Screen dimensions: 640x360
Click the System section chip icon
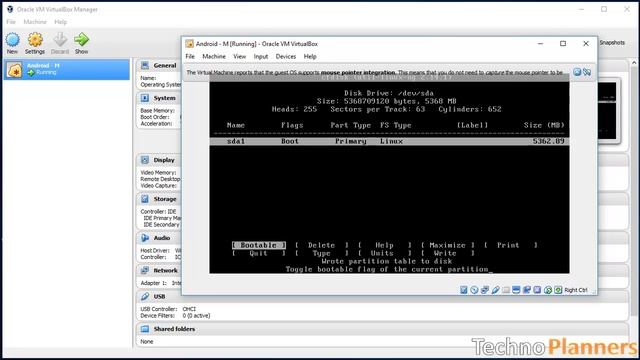145,98
